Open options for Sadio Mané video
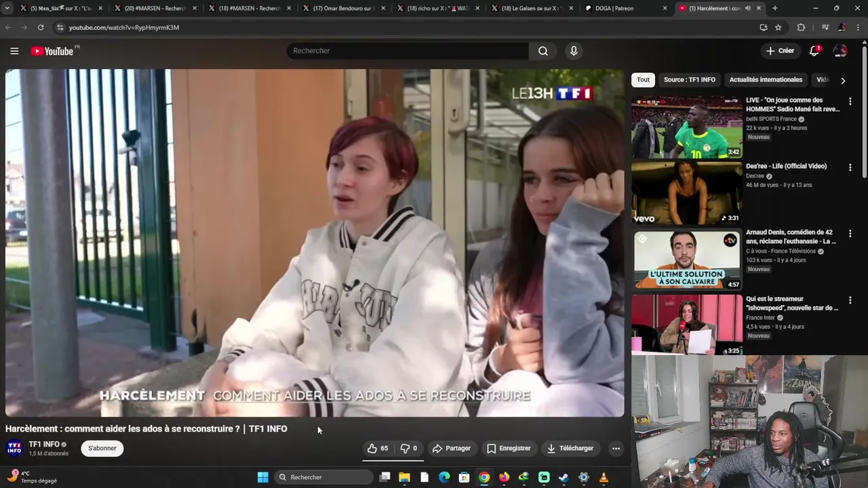The image size is (868, 488). [x=850, y=101]
